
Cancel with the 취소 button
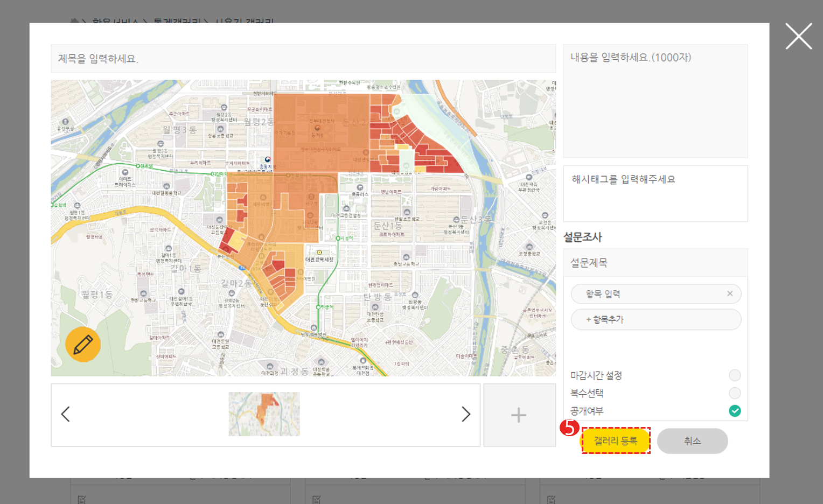pos(692,441)
